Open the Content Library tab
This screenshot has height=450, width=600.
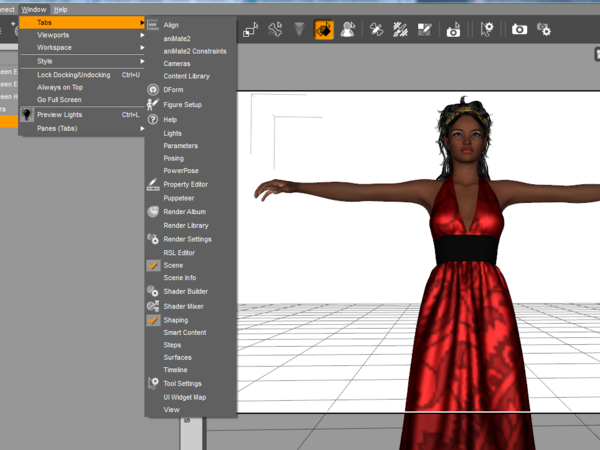pos(191,76)
